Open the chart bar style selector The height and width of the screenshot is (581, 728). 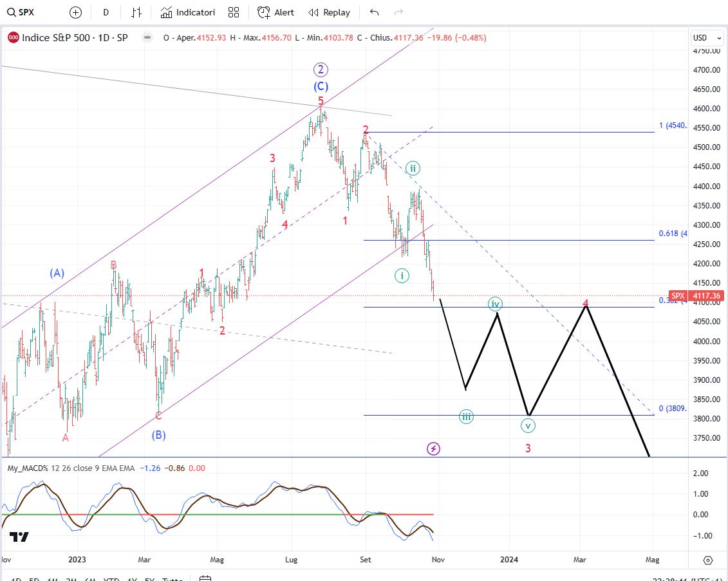(x=136, y=12)
